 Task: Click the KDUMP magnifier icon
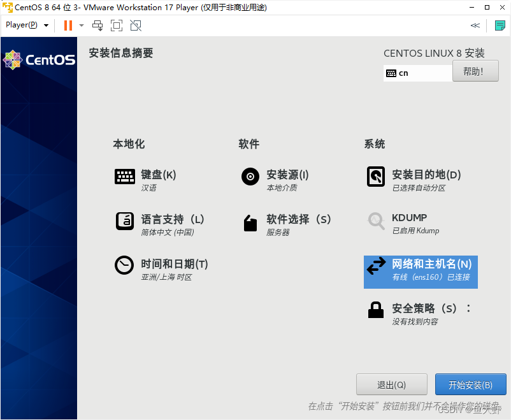[377, 221]
